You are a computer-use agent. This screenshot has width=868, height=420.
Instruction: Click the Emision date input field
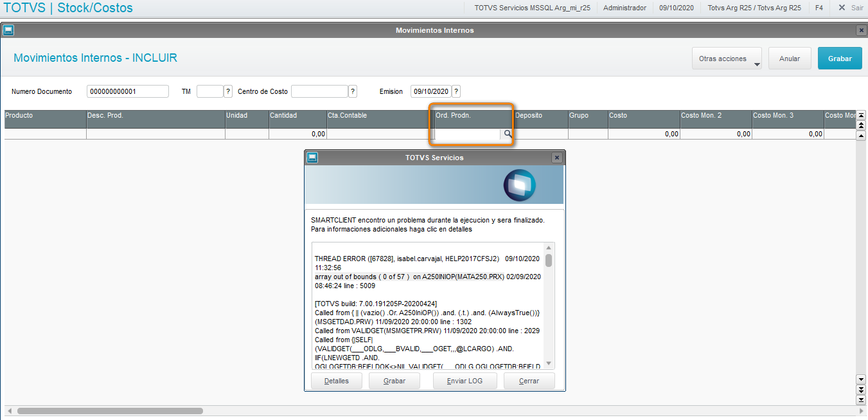coord(430,91)
